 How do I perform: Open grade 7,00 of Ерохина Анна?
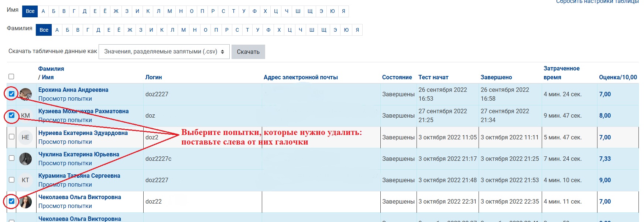coord(605,94)
